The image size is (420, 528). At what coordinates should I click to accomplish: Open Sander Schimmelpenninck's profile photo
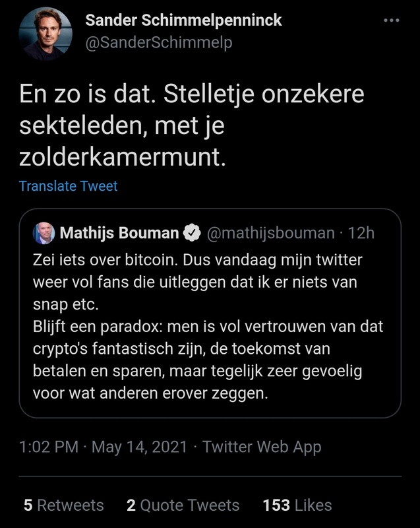45,33
